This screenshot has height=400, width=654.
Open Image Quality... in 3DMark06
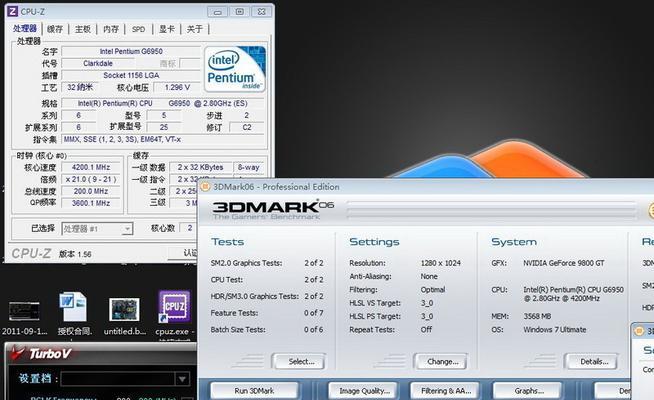(364, 391)
